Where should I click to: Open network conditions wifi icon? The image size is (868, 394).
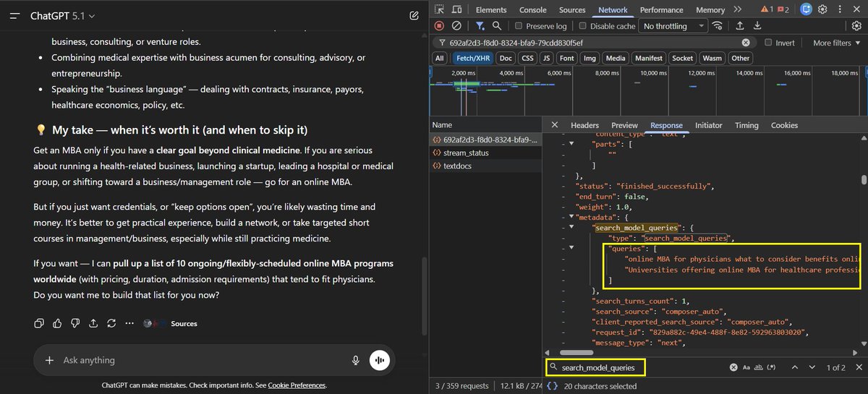pyautogui.click(x=717, y=26)
